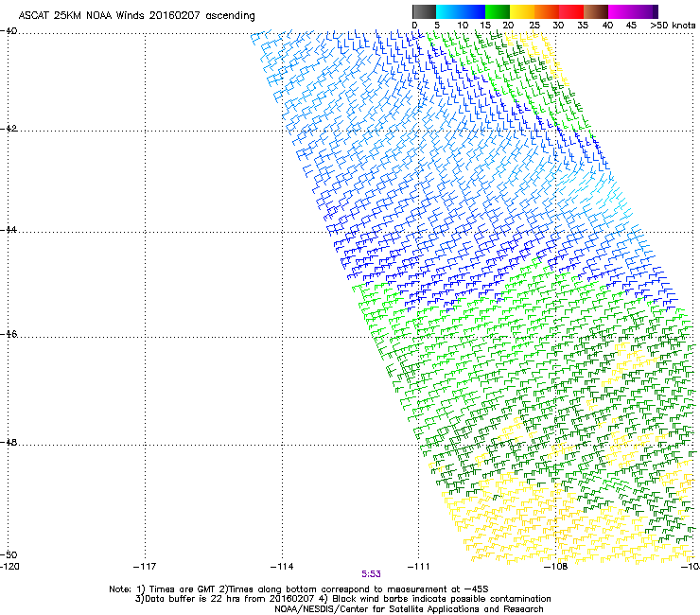Click the '35' legend scale label
The height and width of the screenshot is (615, 700).
[583, 26]
